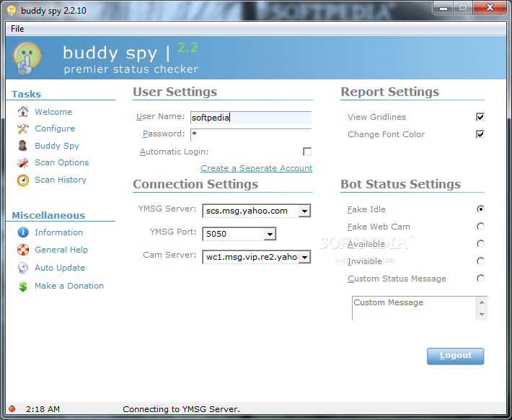Click the Auto Update icon
This screenshot has height=420, width=512.
23,267
